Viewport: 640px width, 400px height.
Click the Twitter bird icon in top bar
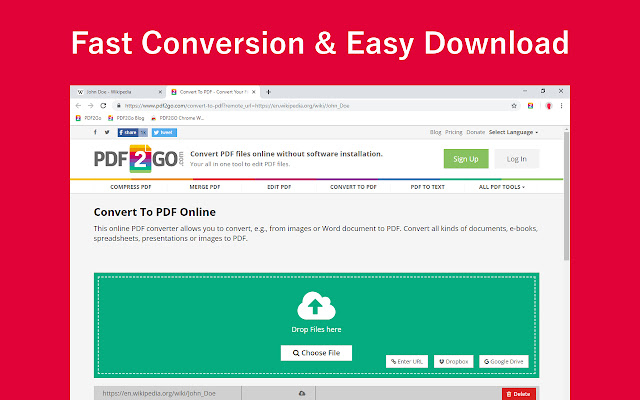pos(107,132)
